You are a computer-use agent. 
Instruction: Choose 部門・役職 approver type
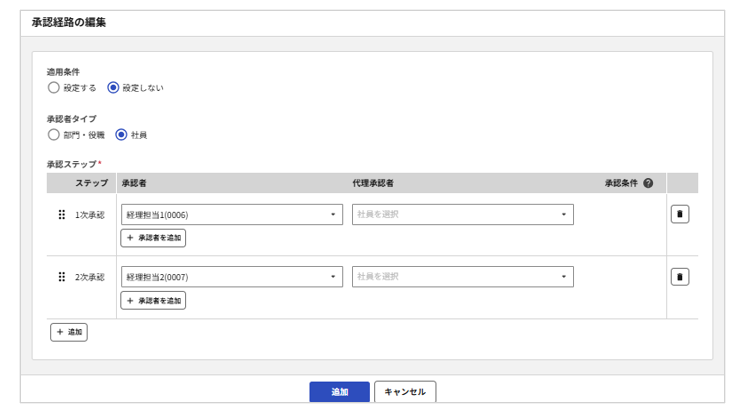(x=54, y=135)
